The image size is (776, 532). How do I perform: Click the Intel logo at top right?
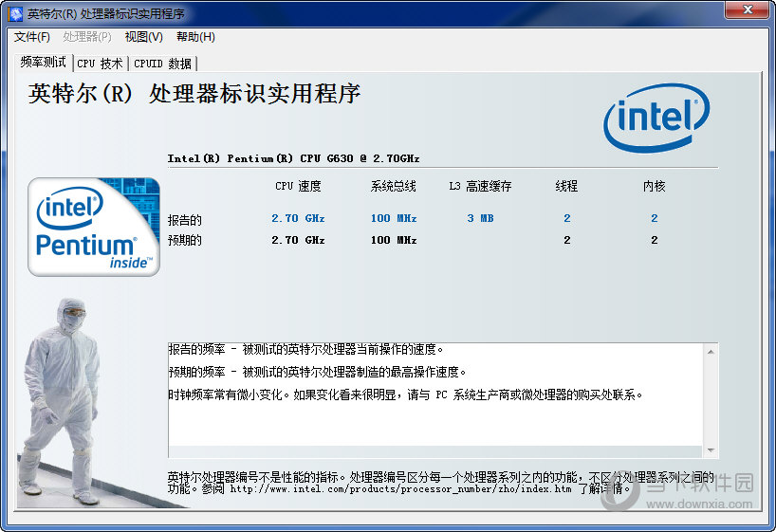[656, 118]
